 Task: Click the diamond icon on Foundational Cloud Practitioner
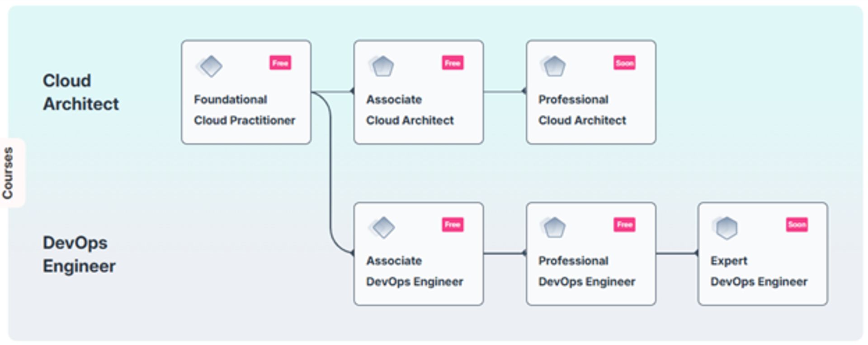[x=210, y=66]
